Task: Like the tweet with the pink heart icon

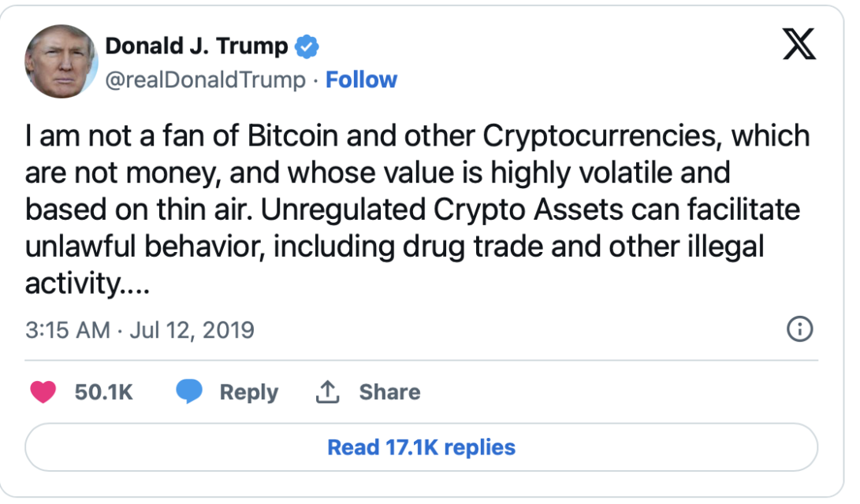Action: point(43,392)
